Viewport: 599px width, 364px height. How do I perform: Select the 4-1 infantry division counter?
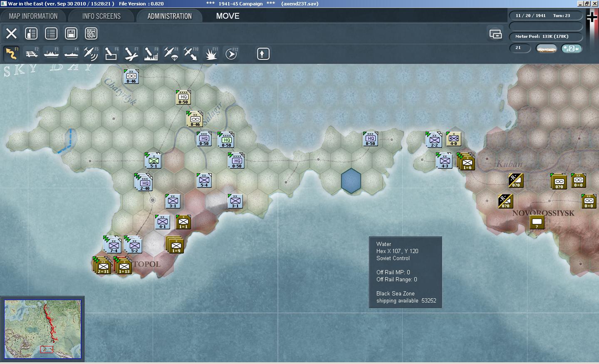pos(162,222)
